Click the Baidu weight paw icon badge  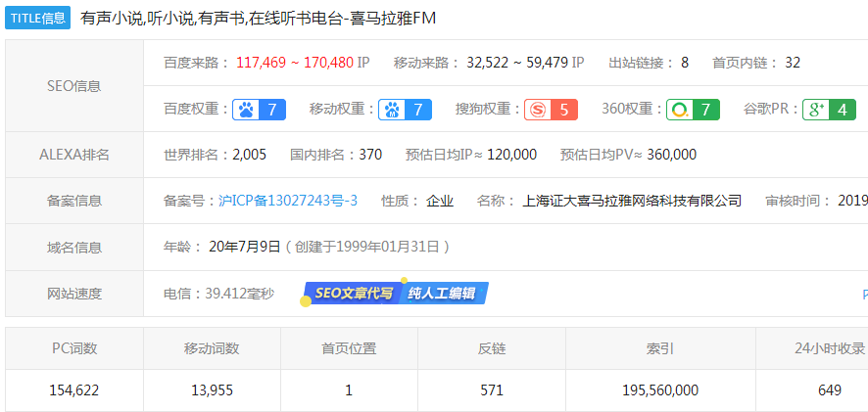coord(259,110)
